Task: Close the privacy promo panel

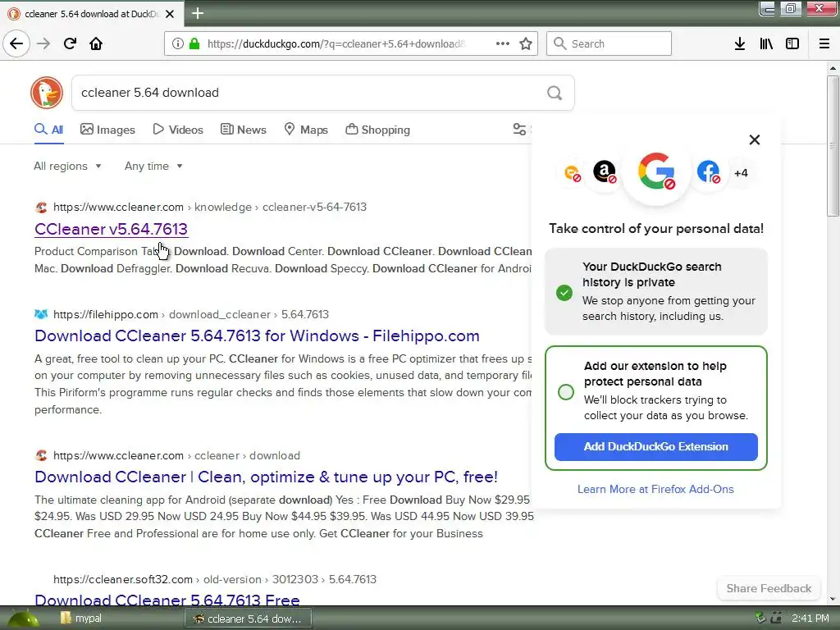Action: [755, 139]
